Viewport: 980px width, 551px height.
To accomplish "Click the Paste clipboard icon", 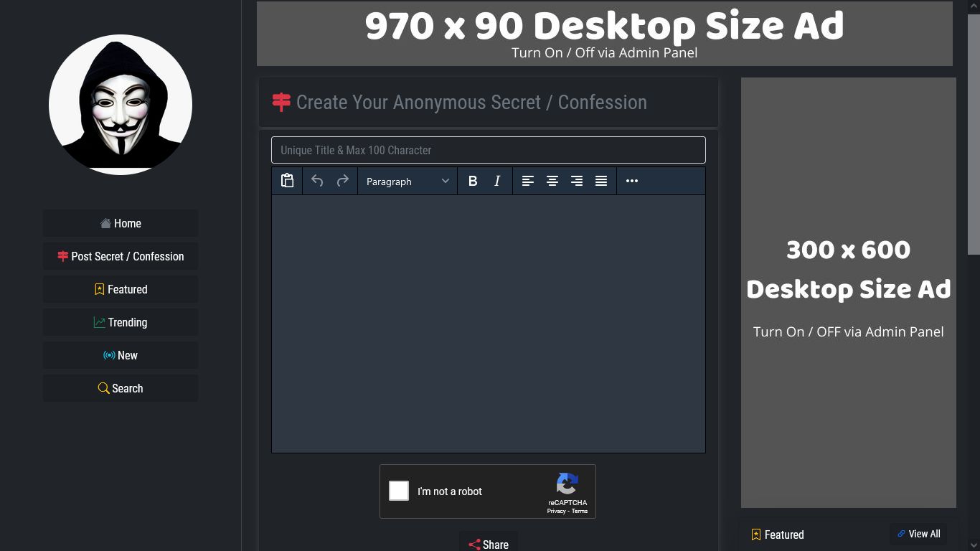I will (x=287, y=181).
